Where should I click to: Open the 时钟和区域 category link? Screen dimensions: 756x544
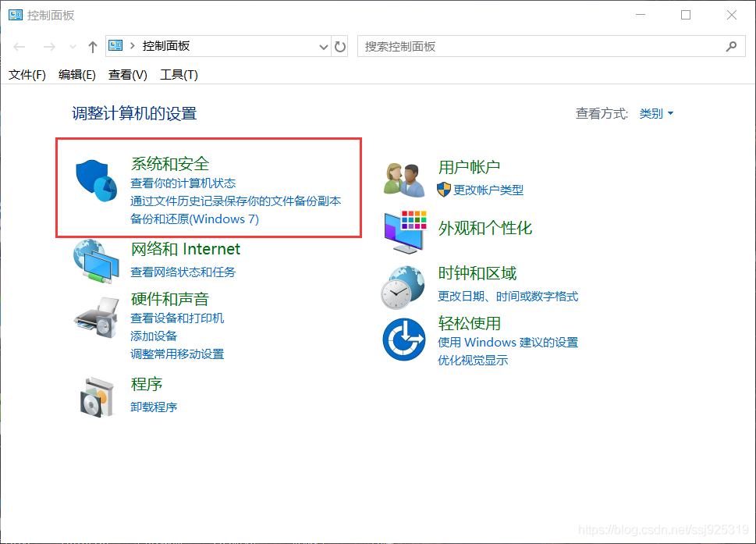477,273
